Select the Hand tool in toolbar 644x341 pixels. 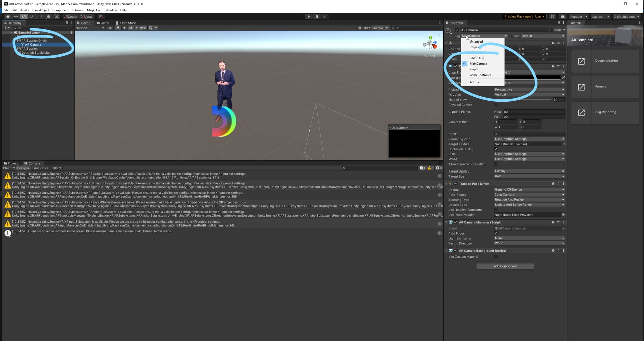click(x=8, y=17)
